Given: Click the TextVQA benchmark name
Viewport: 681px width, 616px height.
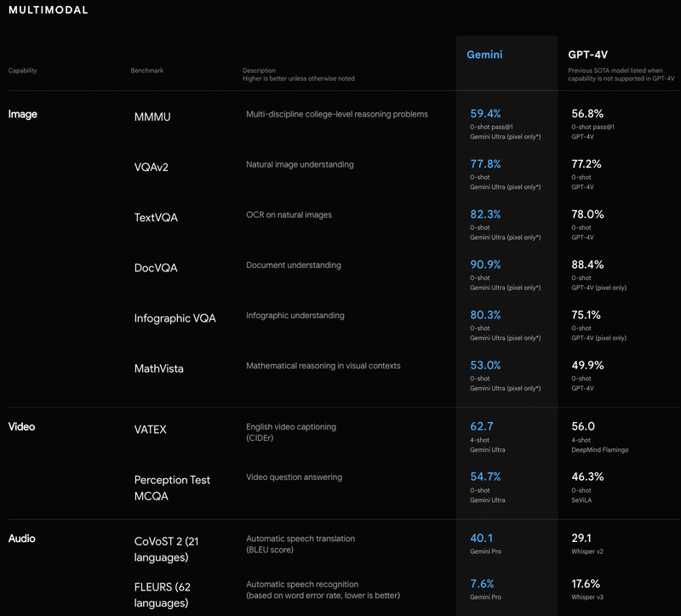Looking at the screenshot, I should pos(156,218).
